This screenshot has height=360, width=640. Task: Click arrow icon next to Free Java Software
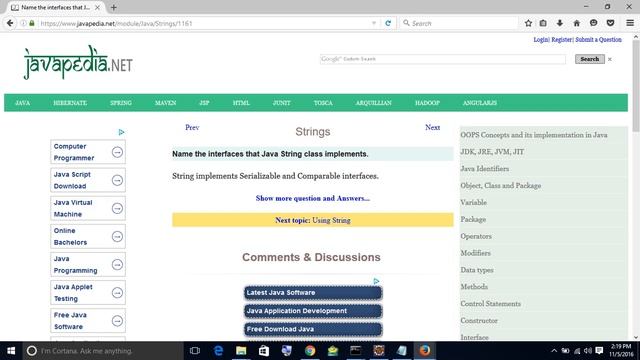pyautogui.click(x=117, y=321)
